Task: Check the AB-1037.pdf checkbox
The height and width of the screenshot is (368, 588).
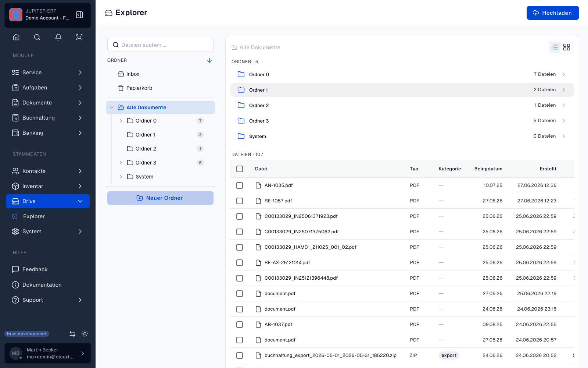Action: pos(240,325)
